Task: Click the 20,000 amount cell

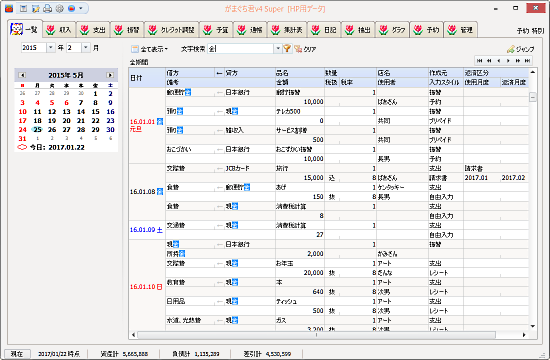Action: point(300,273)
